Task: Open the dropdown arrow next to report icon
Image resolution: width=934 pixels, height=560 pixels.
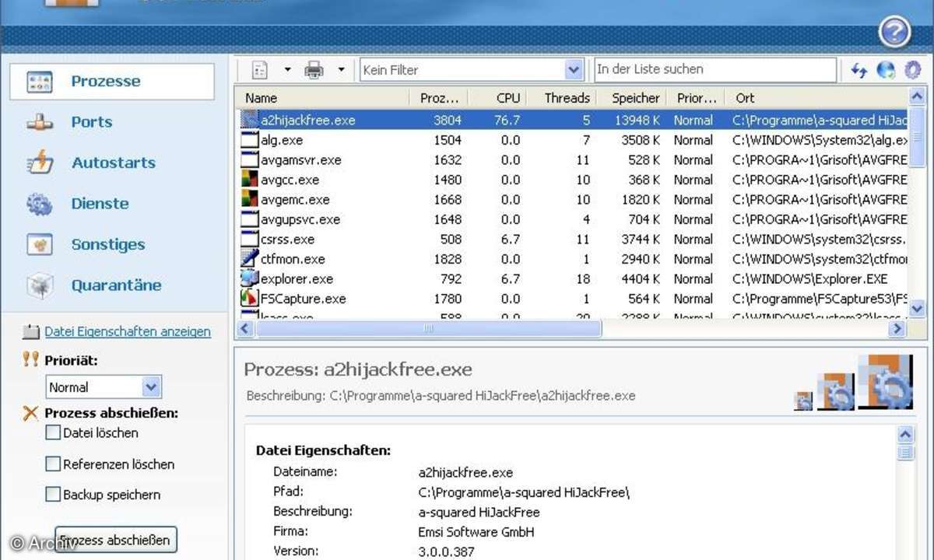Action: 287,70
